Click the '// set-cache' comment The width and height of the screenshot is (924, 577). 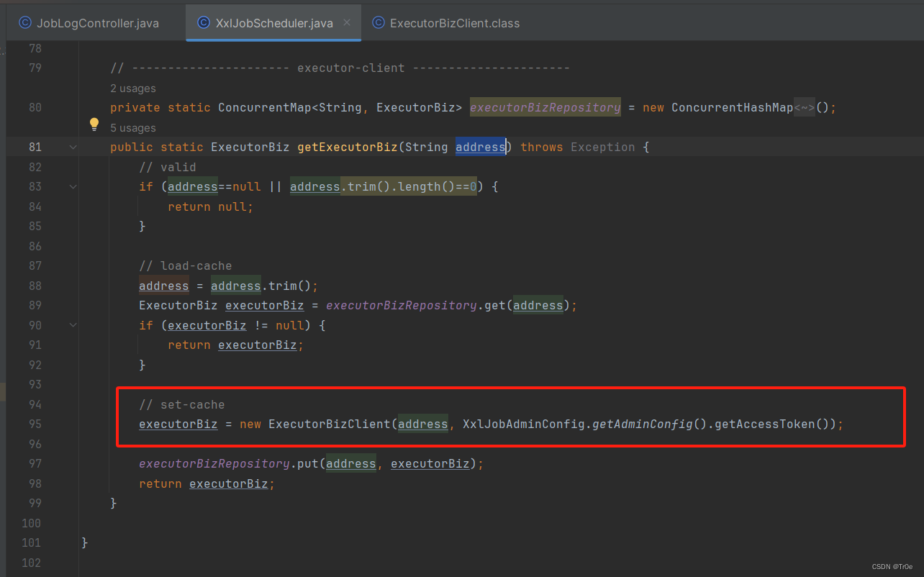coord(181,404)
